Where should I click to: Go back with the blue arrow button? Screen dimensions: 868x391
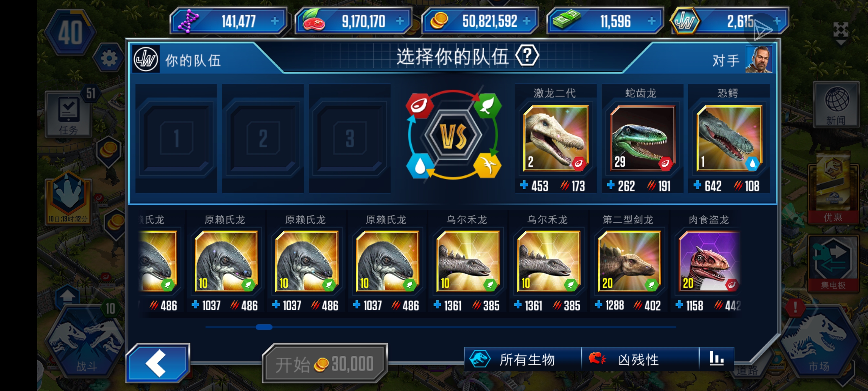coord(158,363)
